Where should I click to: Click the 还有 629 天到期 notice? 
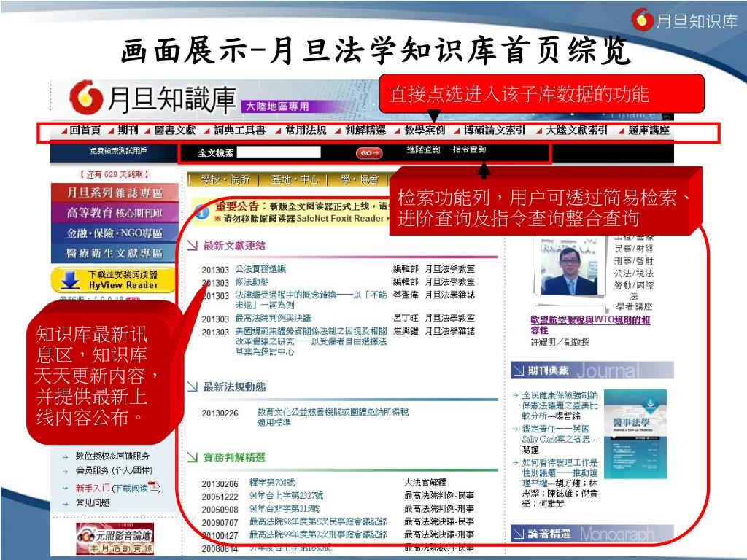115,174
